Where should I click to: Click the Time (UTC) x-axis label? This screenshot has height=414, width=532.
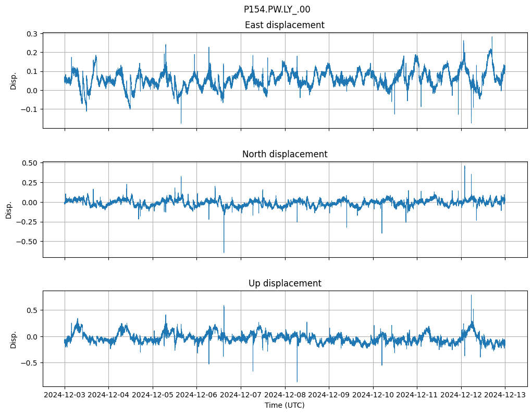point(284,405)
